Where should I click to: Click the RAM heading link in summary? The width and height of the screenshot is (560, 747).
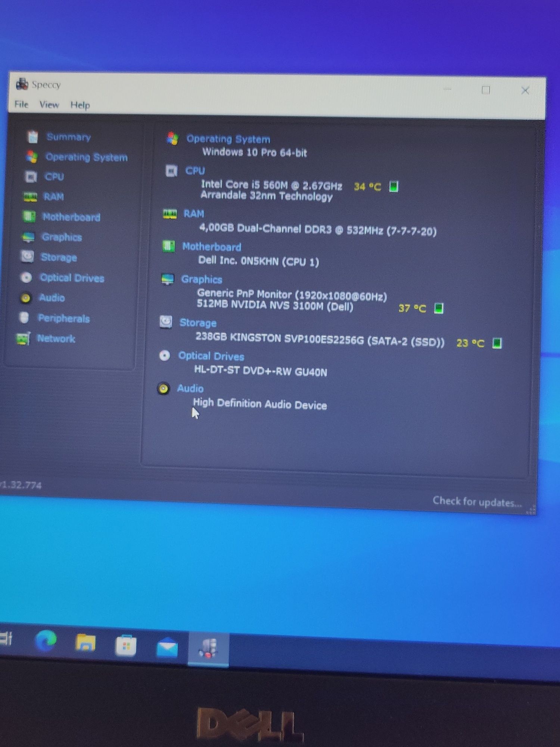[x=194, y=214]
